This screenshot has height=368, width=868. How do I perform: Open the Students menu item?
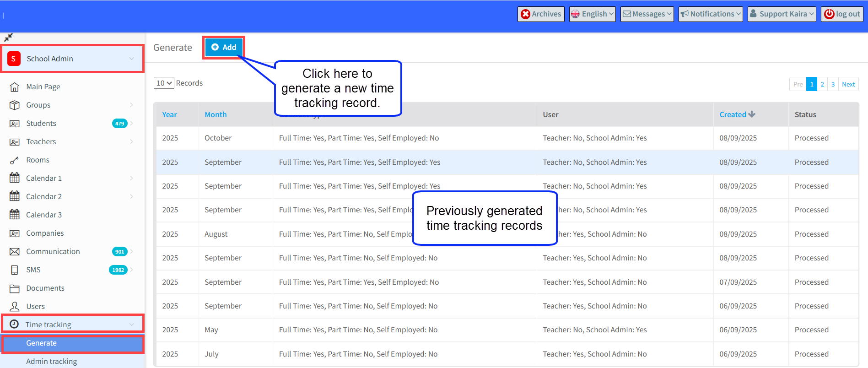[41, 123]
